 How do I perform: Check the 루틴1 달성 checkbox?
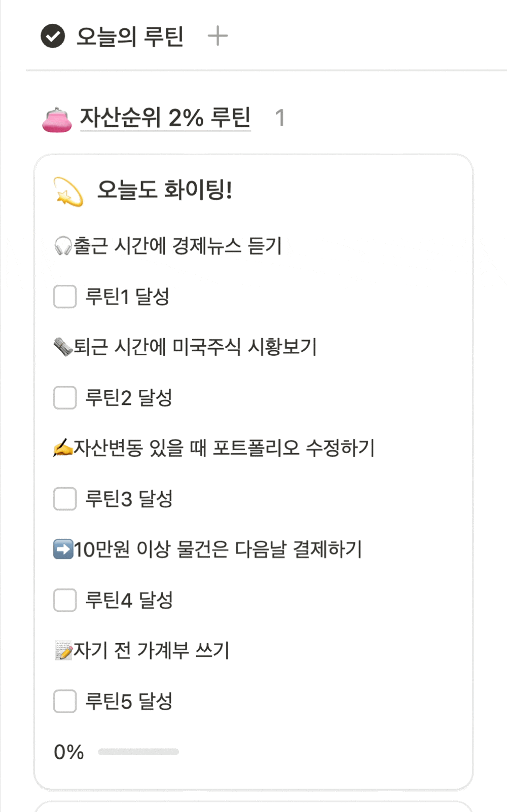click(x=65, y=297)
